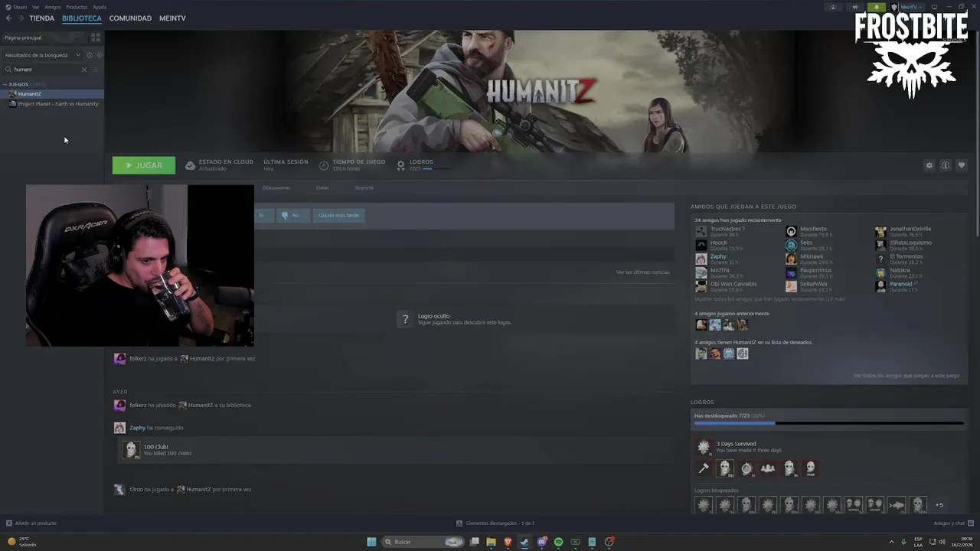This screenshot has height=551, width=980.
Task: Open the Discusiones tab
Action: (276, 187)
